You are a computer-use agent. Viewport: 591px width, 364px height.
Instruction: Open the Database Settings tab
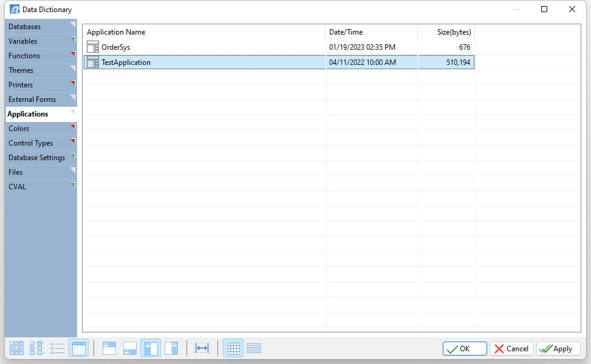tap(41, 158)
